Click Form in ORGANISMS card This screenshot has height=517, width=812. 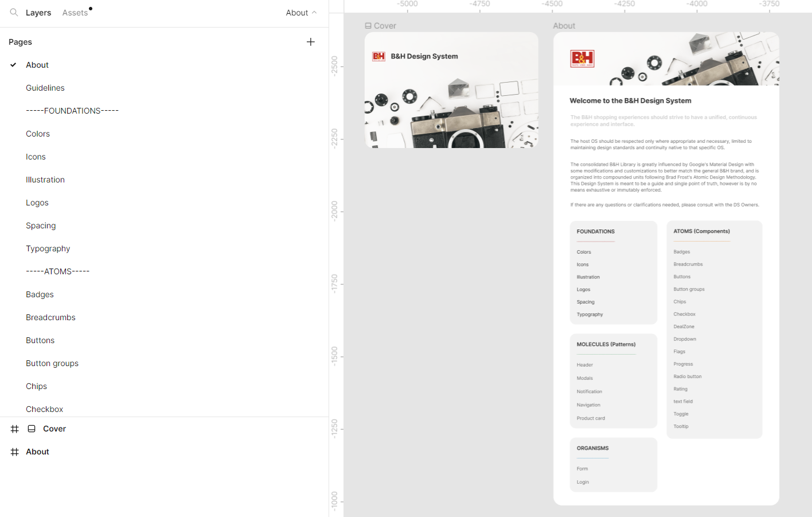point(582,469)
